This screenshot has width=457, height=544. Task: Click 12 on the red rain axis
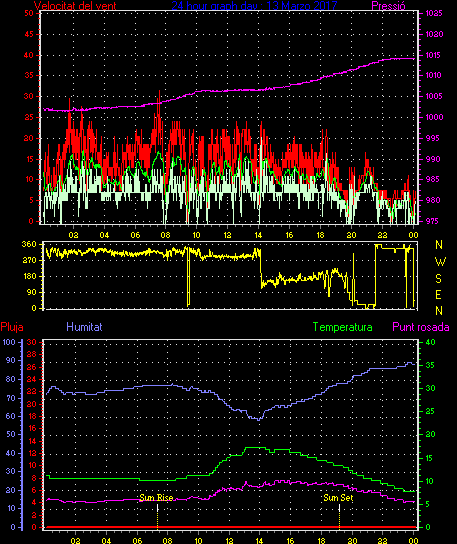(x=32, y=453)
